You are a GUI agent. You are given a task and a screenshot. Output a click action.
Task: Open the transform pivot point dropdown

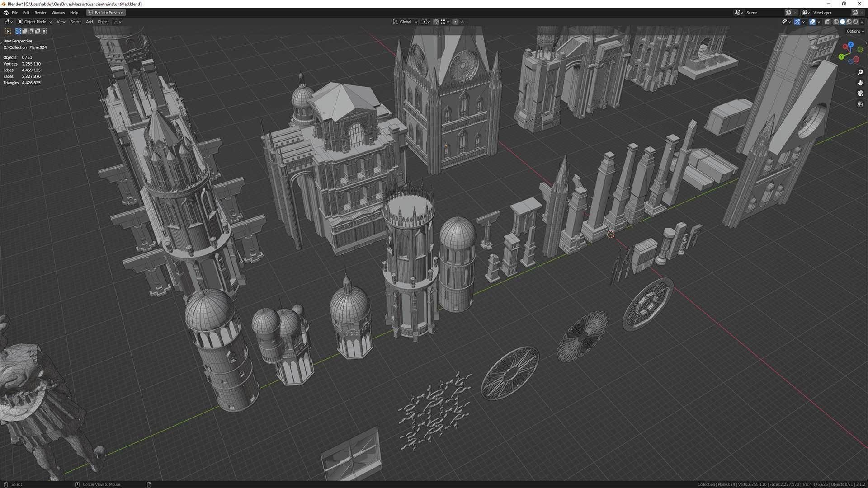(425, 22)
